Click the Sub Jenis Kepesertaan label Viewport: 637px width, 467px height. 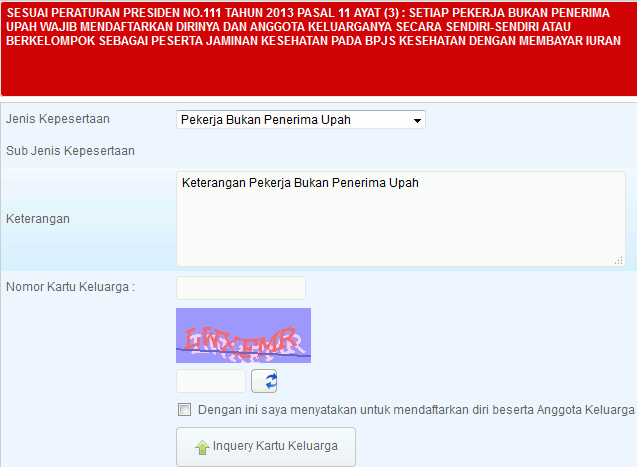pyautogui.click(x=70, y=151)
